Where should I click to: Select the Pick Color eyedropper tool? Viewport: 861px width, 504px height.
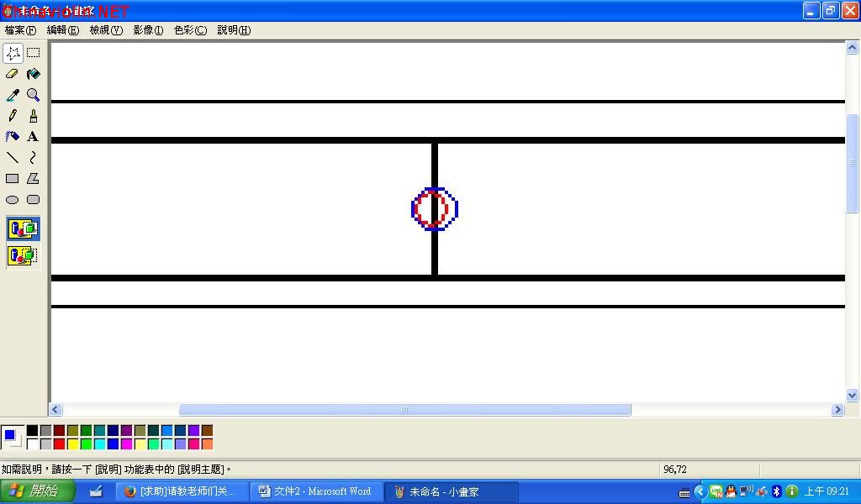[12, 95]
